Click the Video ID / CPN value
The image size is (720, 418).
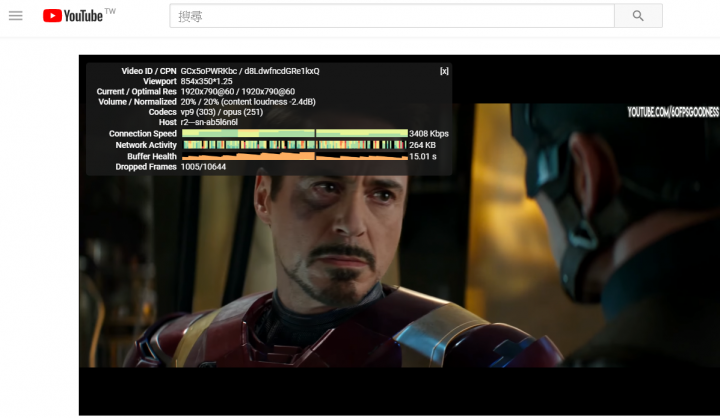250,71
